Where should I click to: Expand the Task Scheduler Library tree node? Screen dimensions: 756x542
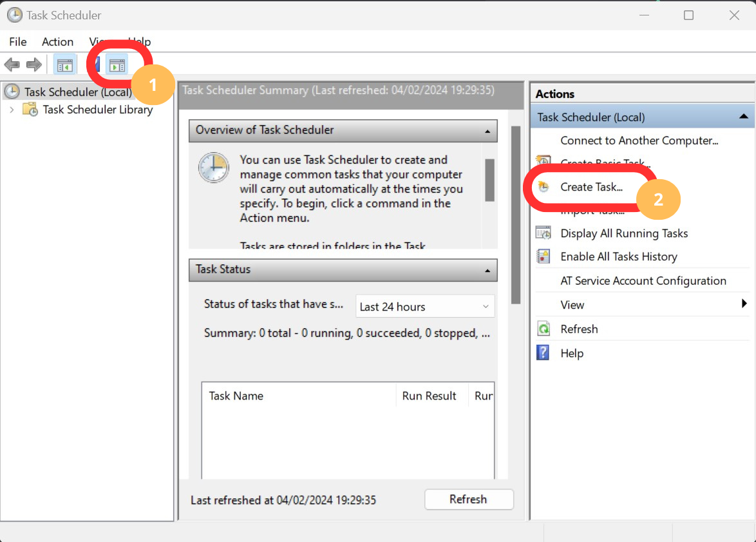click(x=12, y=110)
